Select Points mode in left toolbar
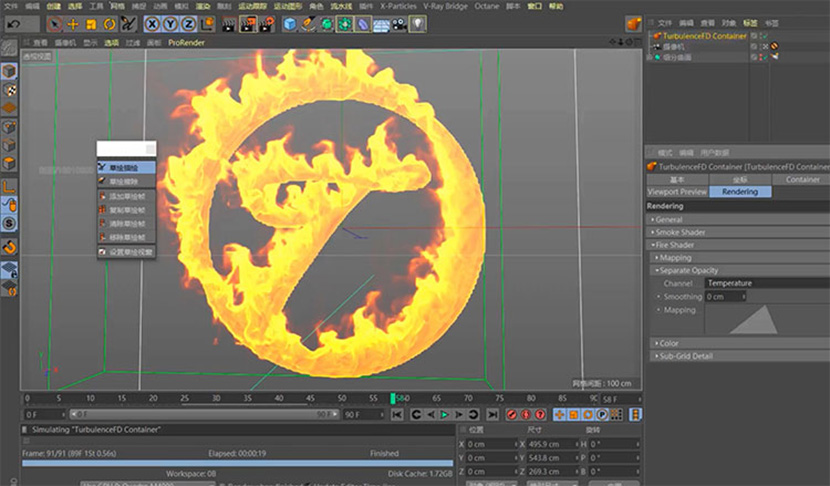The width and height of the screenshot is (830, 486). coord(9,127)
